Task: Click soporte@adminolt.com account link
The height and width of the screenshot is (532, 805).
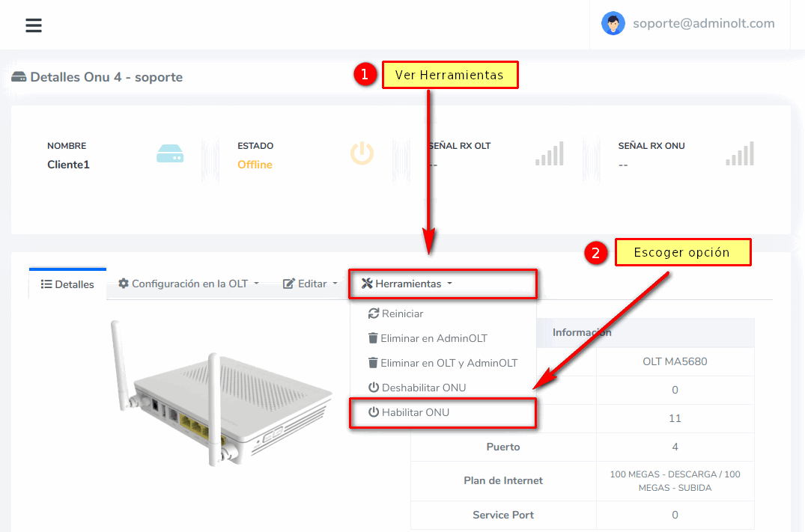Action: 703,23
